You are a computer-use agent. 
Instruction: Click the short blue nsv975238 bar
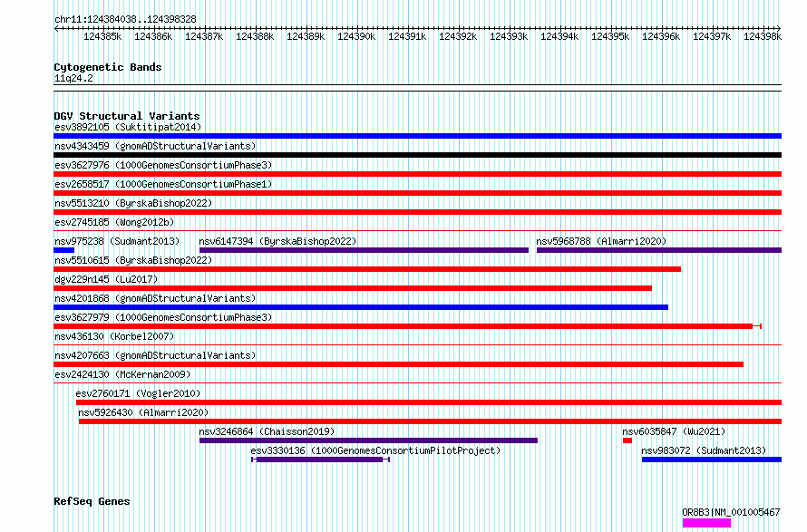tap(63, 250)
